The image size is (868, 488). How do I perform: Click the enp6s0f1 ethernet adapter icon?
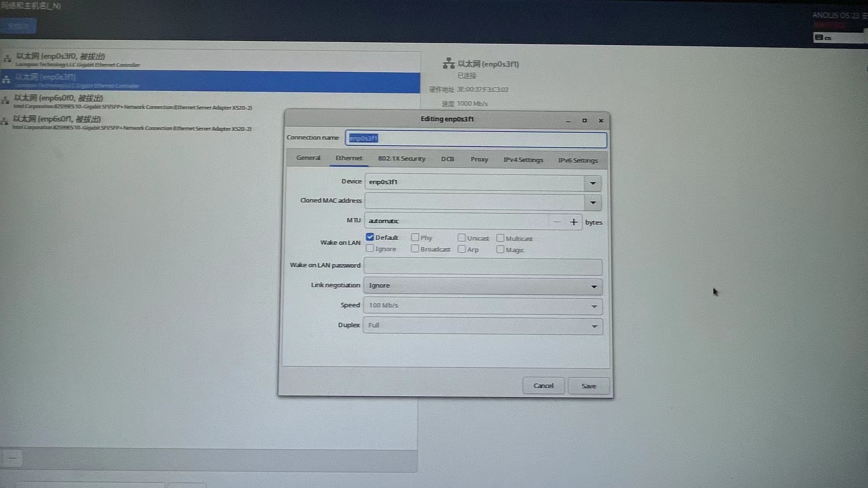(5, 122)
